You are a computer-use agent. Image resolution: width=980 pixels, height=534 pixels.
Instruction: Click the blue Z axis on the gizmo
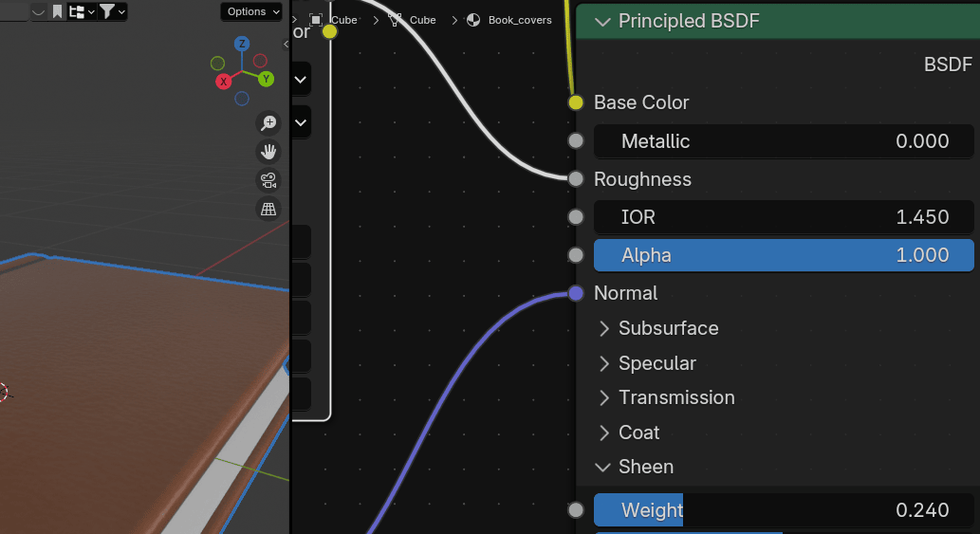pyautogui.click(x=242, y=44)
